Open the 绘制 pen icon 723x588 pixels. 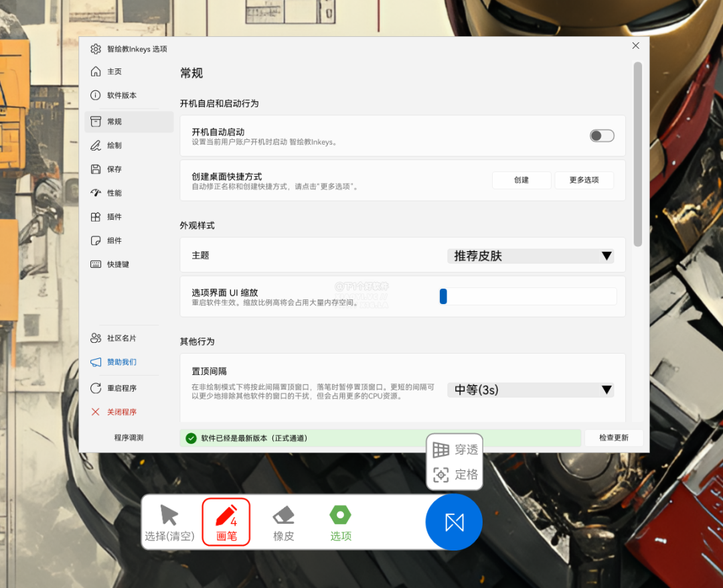point(96,145)
